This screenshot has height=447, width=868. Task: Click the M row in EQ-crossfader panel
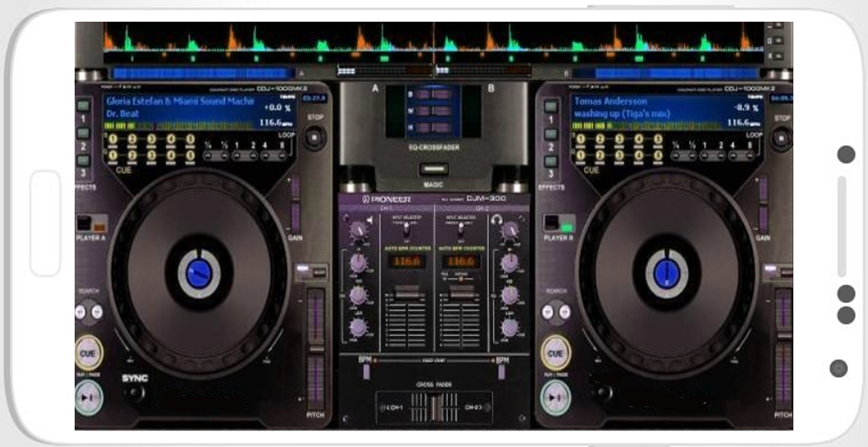click(434, 110)
